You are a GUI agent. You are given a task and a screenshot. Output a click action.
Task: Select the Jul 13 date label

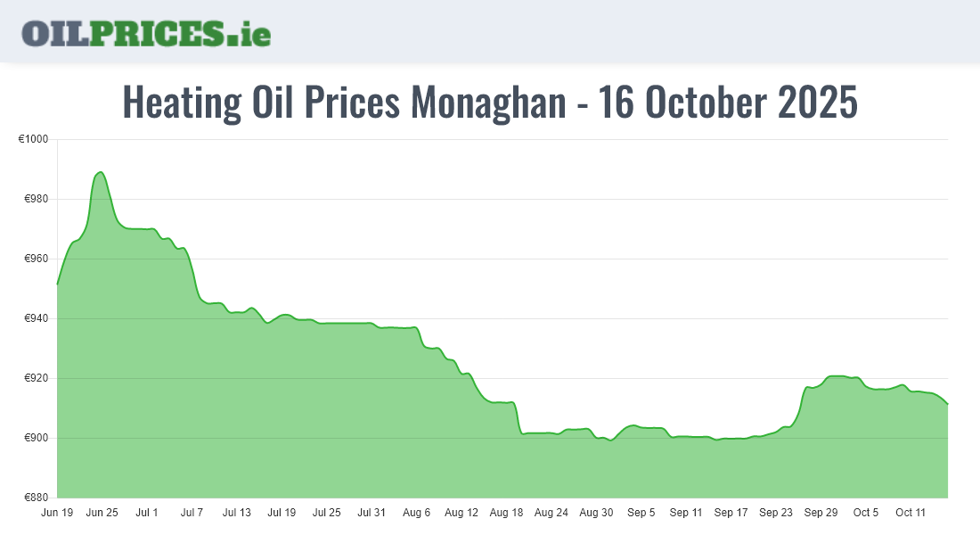[237, 513]
